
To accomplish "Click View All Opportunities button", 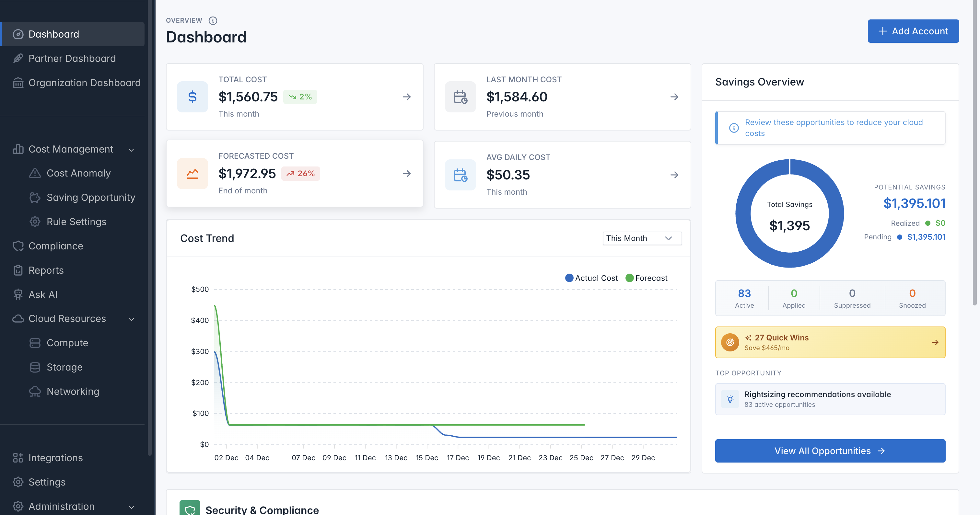I will click(x=830, y=451).
